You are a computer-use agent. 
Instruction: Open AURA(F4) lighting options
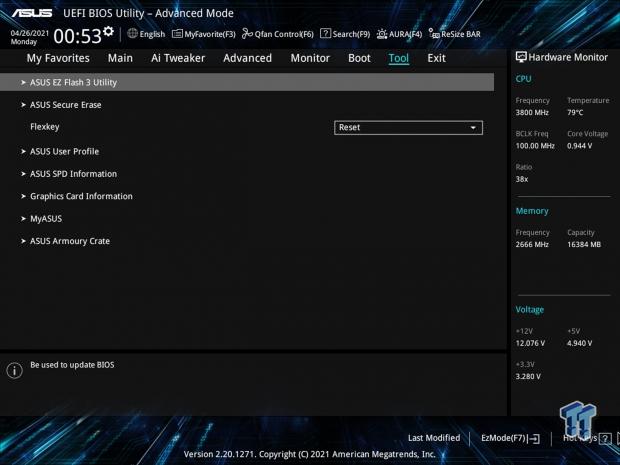[399, 34]
